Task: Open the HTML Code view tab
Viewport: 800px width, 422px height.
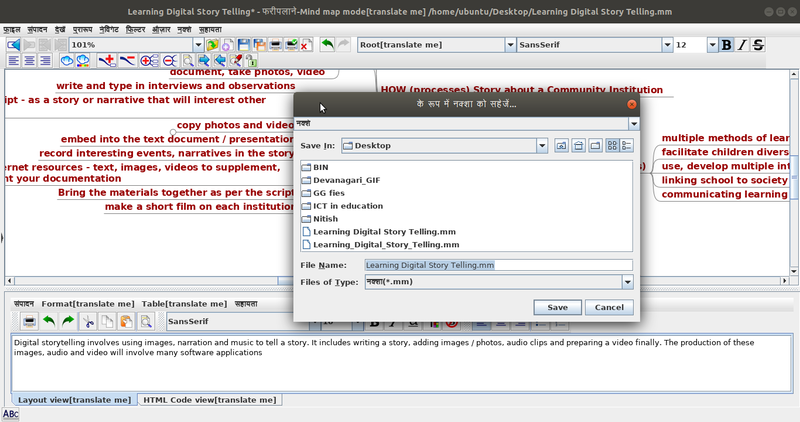Action: click(x=210, y=400)
